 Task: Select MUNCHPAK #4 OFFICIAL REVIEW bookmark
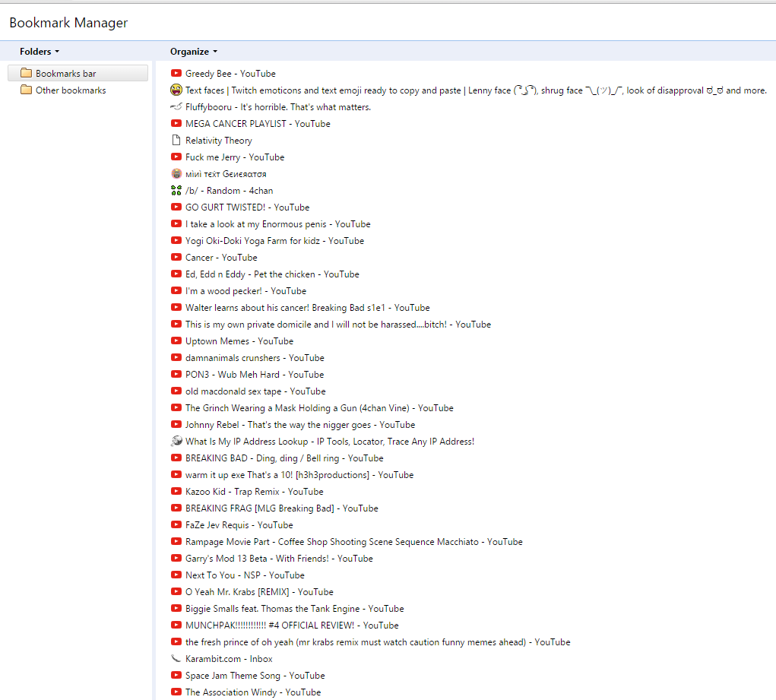click(292, 626)
